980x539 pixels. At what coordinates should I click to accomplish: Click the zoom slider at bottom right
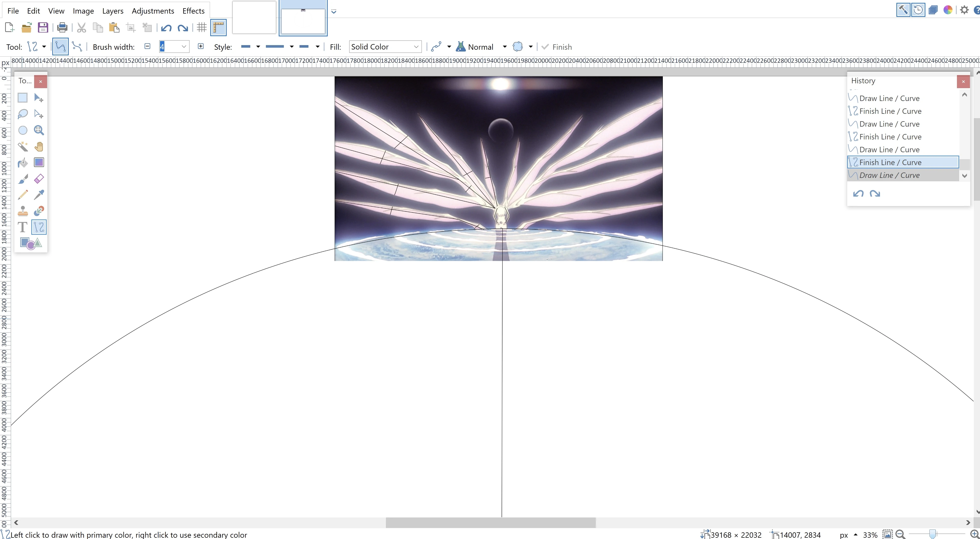tap(933, 534)
